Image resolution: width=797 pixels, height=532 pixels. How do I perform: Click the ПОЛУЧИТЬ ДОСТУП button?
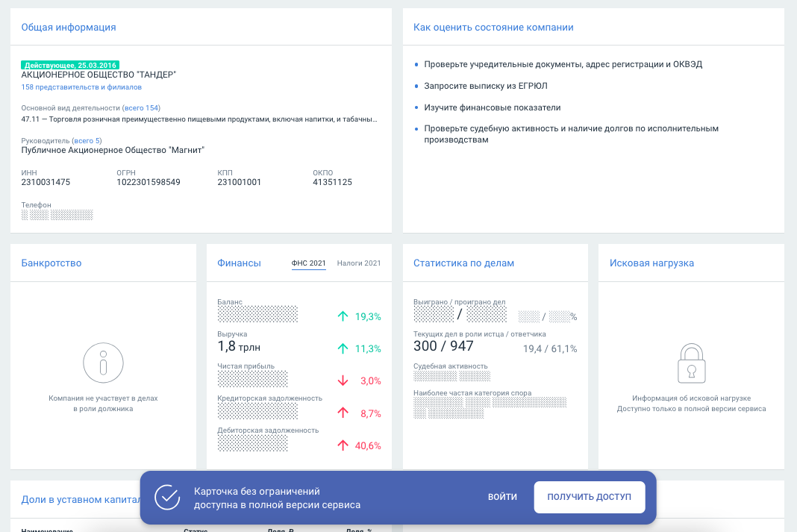[589, 497]
